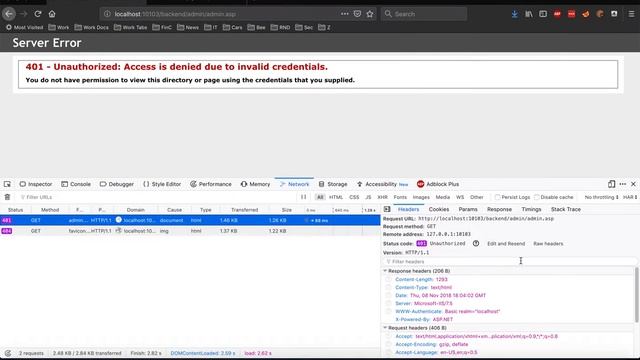Open status code help question-mark icon
640x360 pixels.
tap(476, 243)
